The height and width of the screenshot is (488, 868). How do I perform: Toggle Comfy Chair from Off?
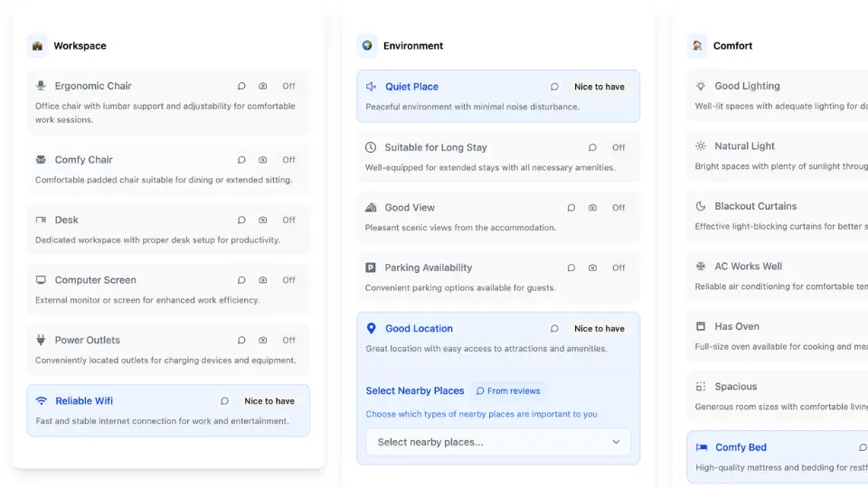(x=289, y=159)
